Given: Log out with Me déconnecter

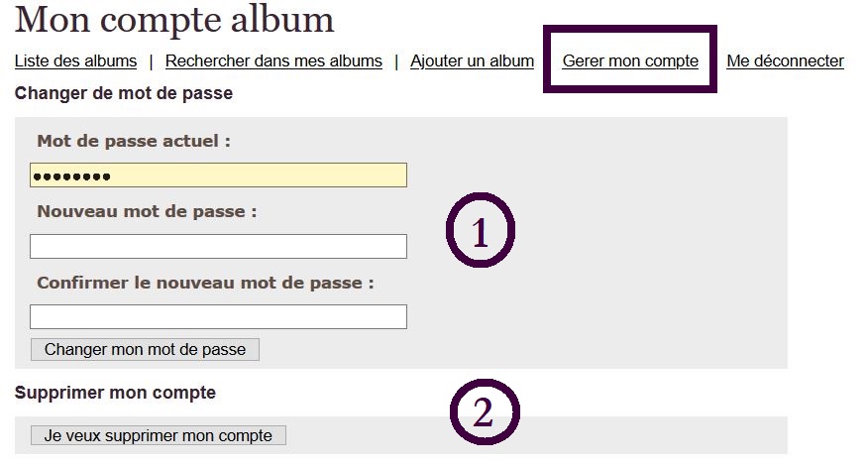Looking at the screenshot, I should 785,61.
